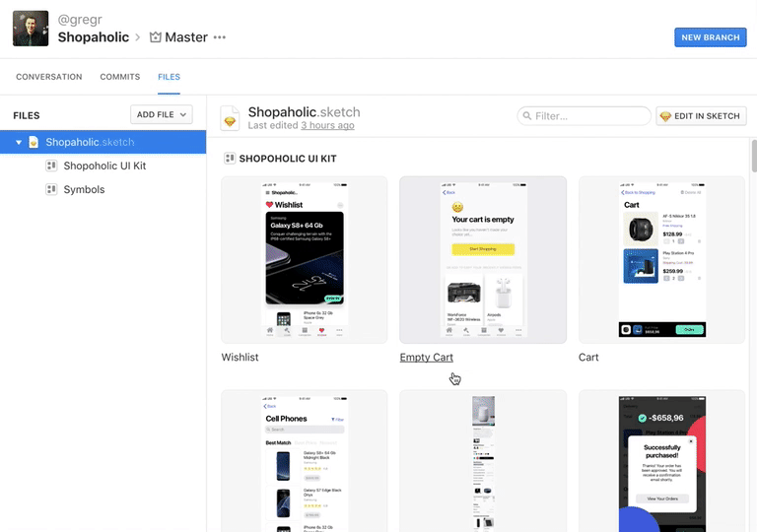
Task: Open the Wishlist artboard thumbnail
Action: [305, 260]
